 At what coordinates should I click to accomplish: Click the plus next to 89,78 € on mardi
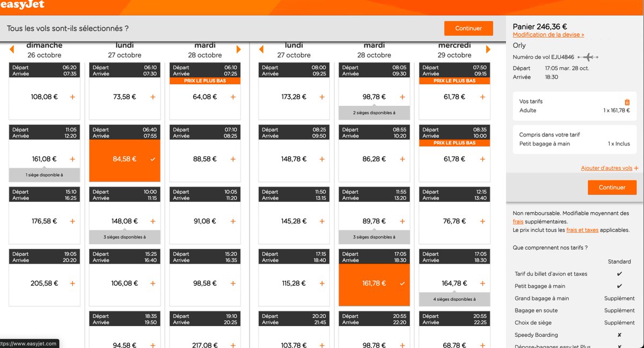402,221
